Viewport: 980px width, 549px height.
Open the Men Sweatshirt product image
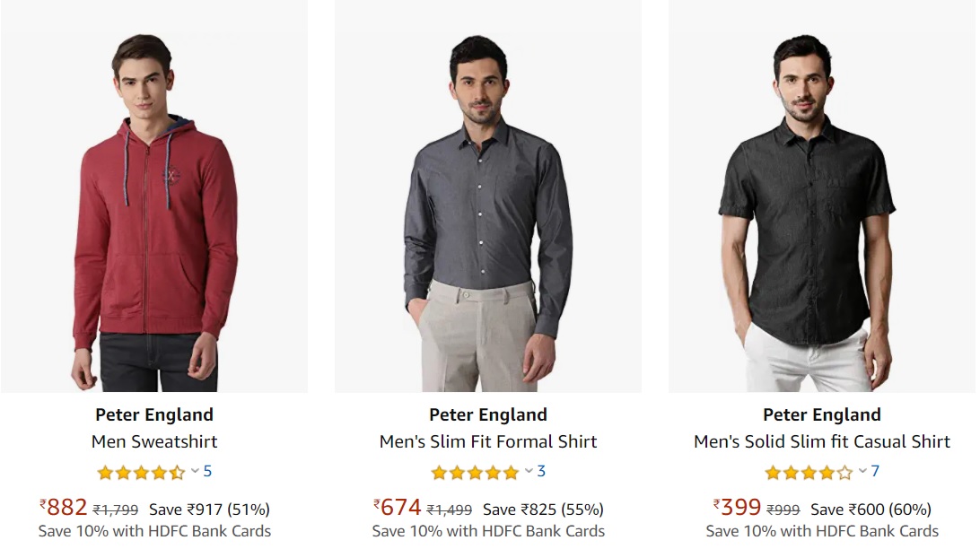[153, 197]
